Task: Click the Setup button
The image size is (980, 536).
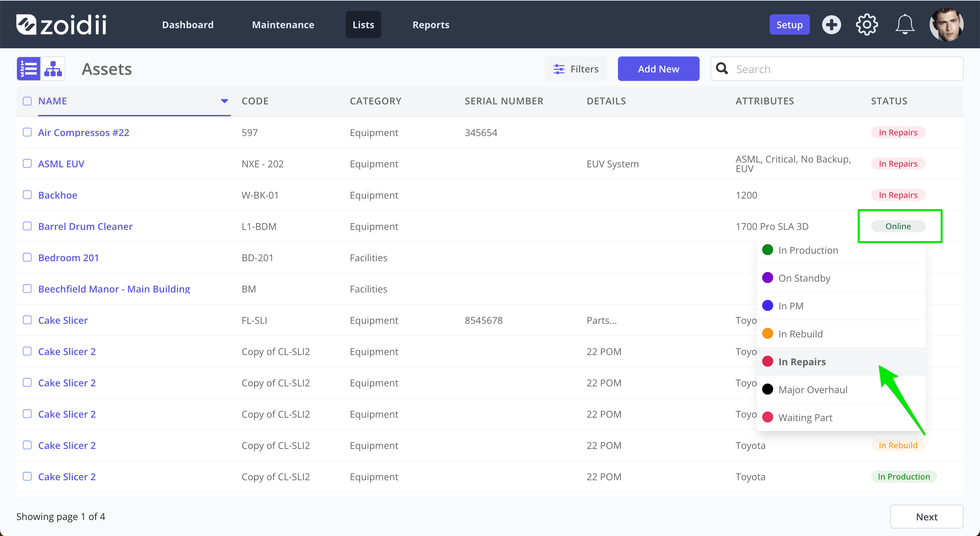Action: coord(789,25)
